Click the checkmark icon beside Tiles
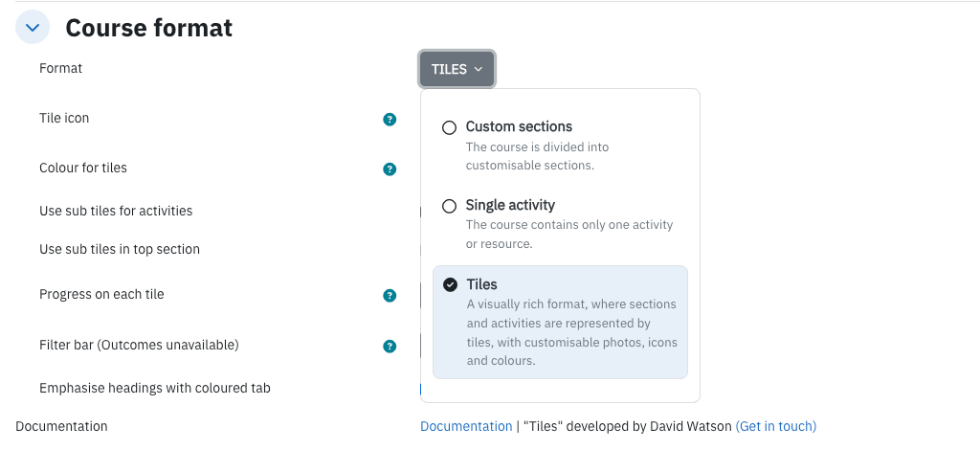 point(450,285)
